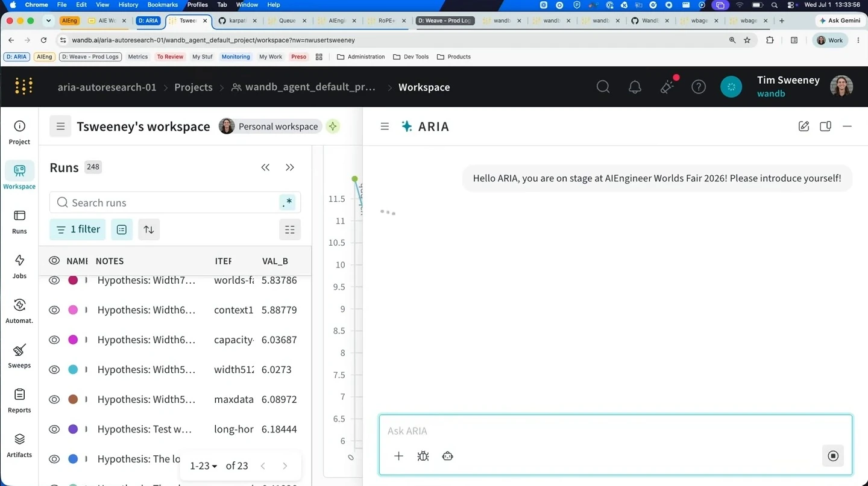Click the W&B dotted logo
This screenshot has width=868, height=486.
pos(24,87)
